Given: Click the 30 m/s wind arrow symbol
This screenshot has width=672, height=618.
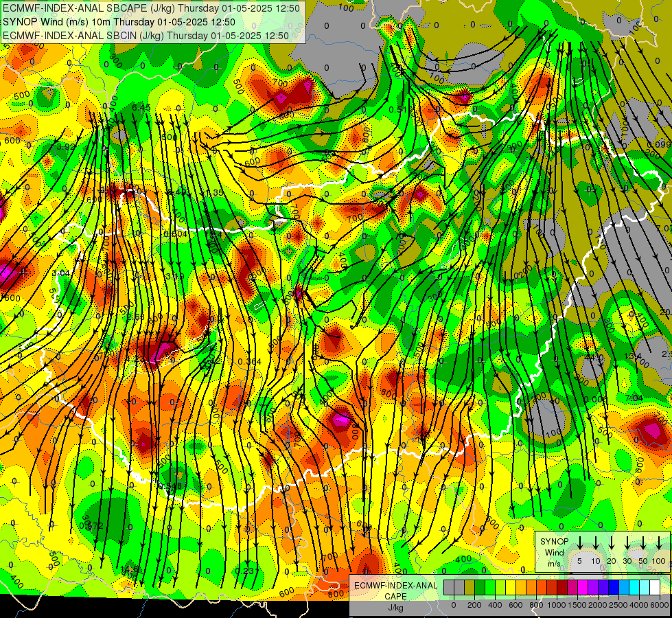Looking at the screenshot, I should click(x=627, y=542).
